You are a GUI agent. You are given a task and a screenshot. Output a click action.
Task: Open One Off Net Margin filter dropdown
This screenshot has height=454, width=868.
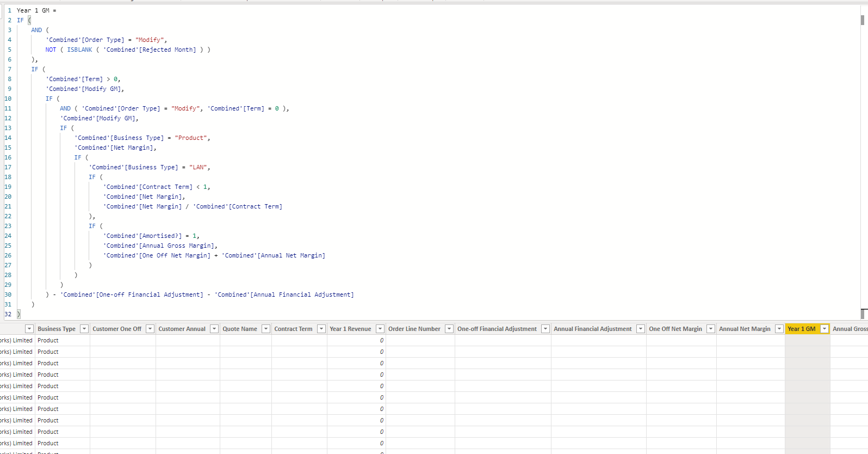[711, 329]
